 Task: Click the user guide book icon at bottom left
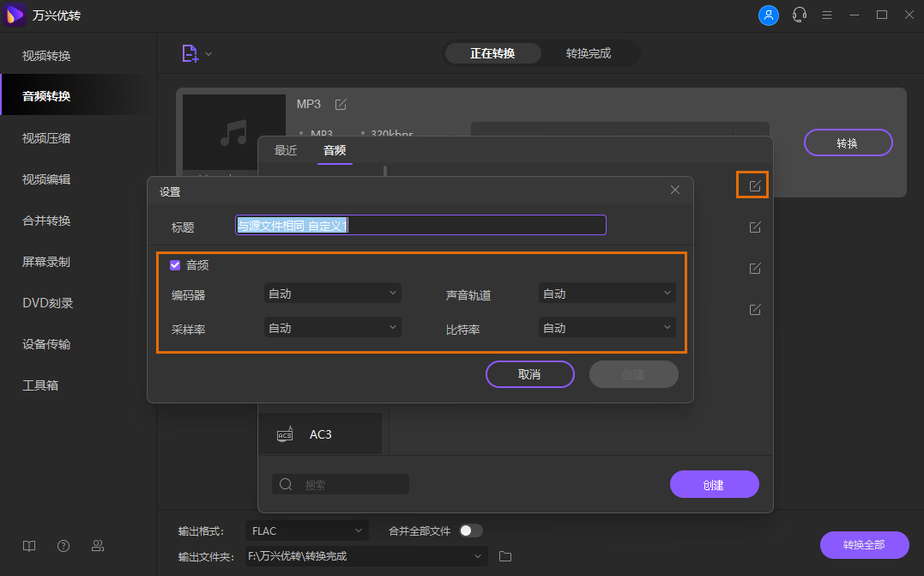28,545
